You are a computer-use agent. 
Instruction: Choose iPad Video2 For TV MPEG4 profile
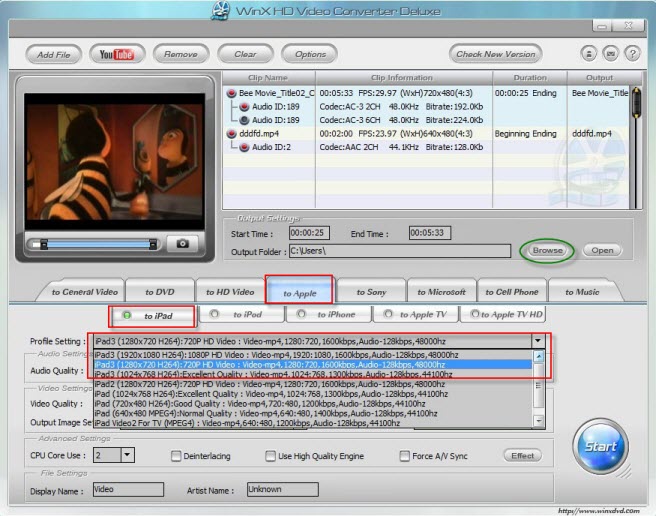(x=313, y=423)
